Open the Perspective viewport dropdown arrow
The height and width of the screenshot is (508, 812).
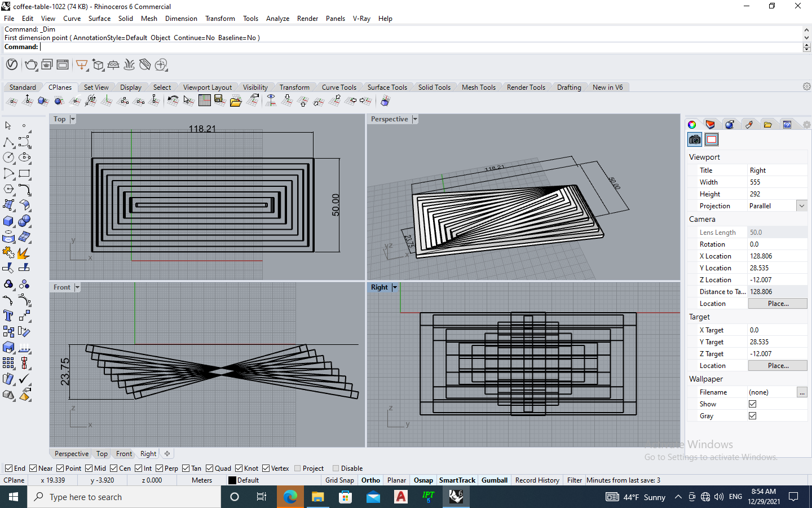point(415,119)
